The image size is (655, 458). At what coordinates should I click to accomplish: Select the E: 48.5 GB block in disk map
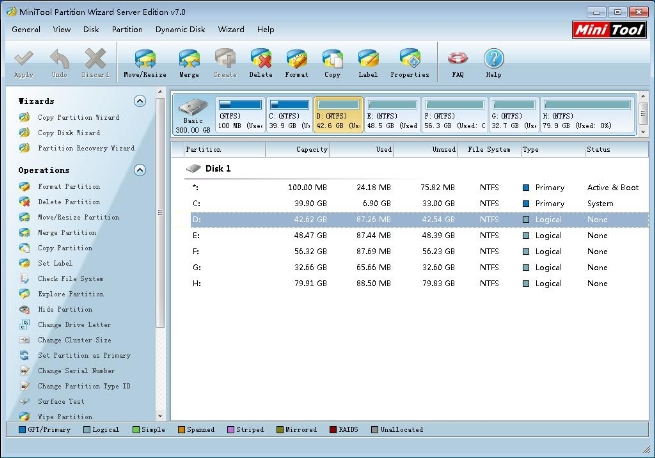pyautogui.click(x=392, y=114)
